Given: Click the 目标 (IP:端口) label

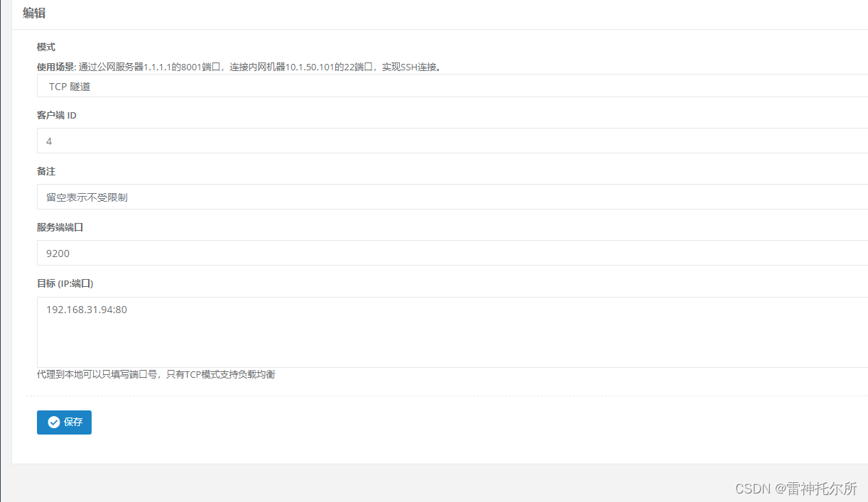Looking at the screenshot, I should coord(65,283).
